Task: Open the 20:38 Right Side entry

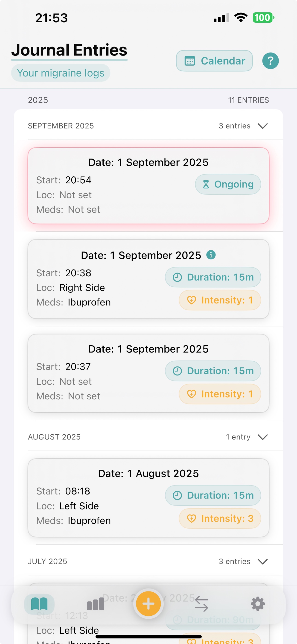Action: click(x=100, y=287)
